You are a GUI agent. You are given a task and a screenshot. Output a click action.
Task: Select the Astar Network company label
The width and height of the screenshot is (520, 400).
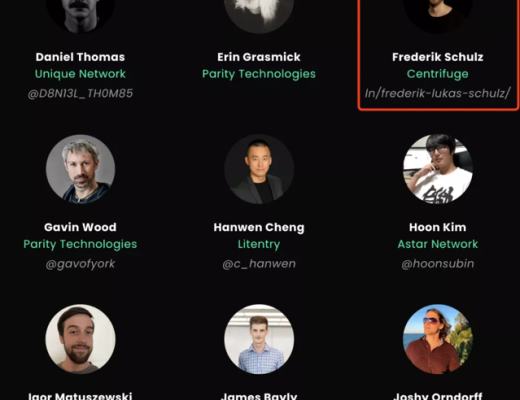pos(438,244)
